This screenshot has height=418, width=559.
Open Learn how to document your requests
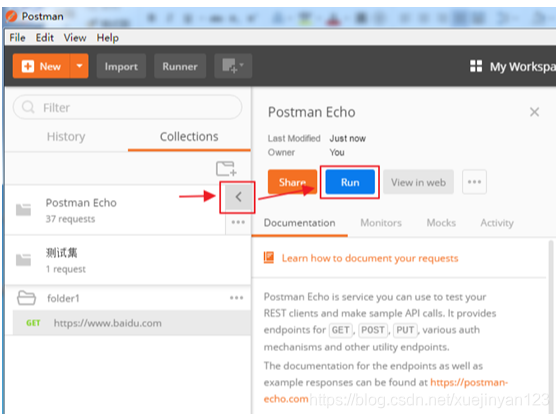pos(370,258)
